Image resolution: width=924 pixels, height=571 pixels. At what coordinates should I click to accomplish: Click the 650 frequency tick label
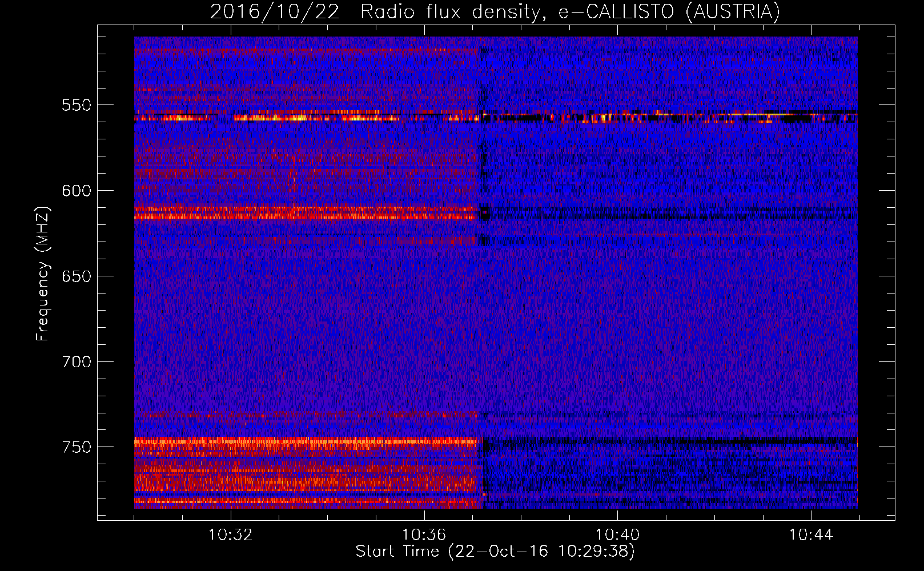(x=77, y=276)
